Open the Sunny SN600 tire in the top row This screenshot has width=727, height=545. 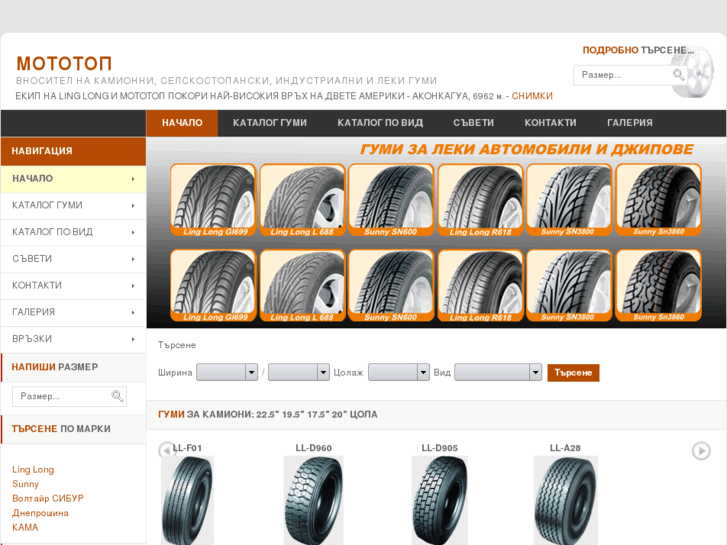click(391, 199)
